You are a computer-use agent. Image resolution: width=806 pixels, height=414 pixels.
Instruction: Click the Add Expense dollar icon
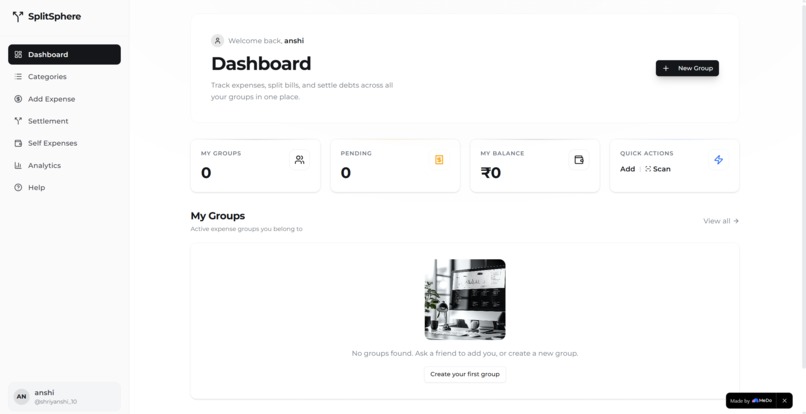[18, 99]
